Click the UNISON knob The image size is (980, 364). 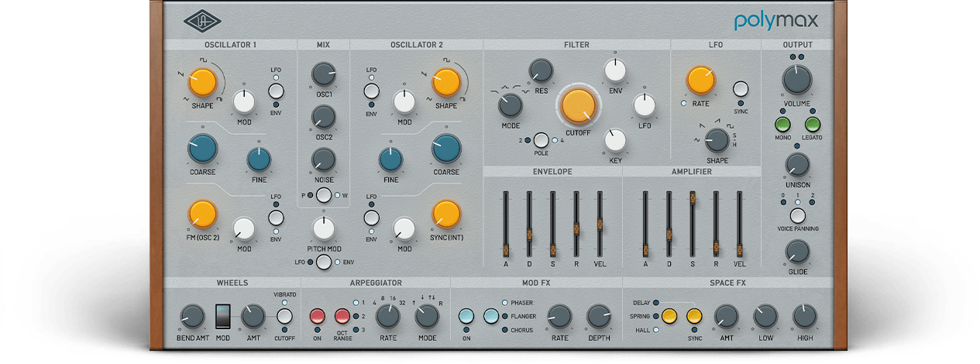[797, 165]
